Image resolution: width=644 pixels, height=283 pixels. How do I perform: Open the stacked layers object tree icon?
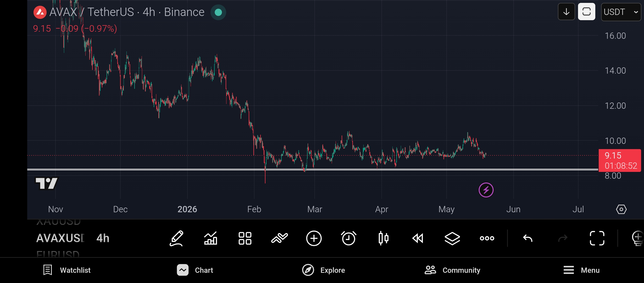452,238
